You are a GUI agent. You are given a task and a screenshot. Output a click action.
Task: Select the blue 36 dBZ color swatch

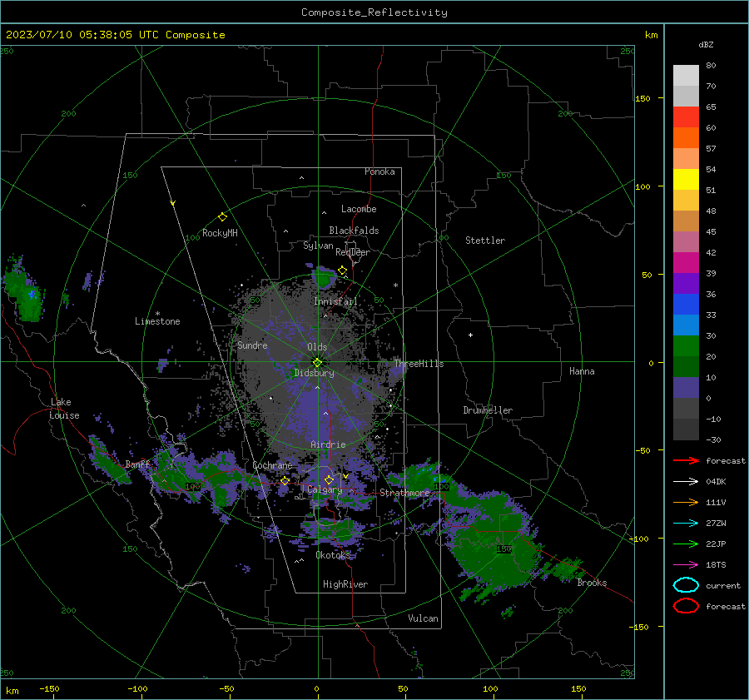point(686,305)
